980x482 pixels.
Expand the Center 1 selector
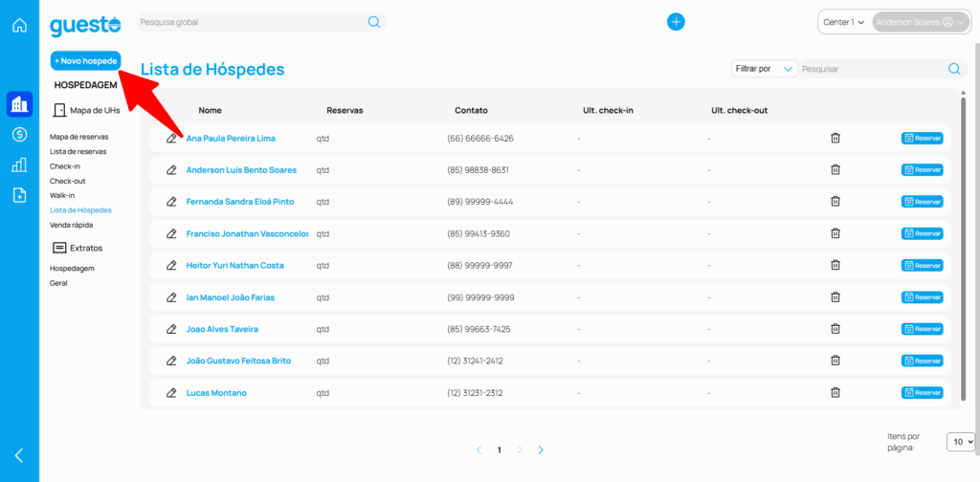click(x=843, y=22)
